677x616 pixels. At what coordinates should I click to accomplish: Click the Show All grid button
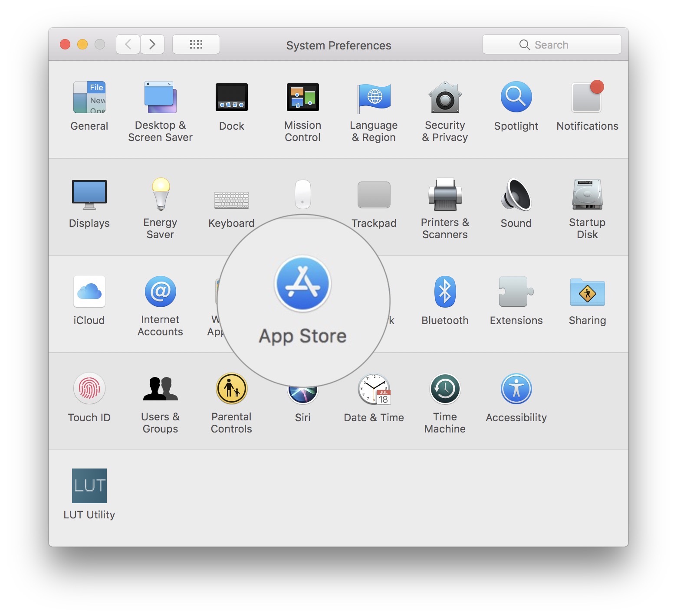click(x=196, y=44)
